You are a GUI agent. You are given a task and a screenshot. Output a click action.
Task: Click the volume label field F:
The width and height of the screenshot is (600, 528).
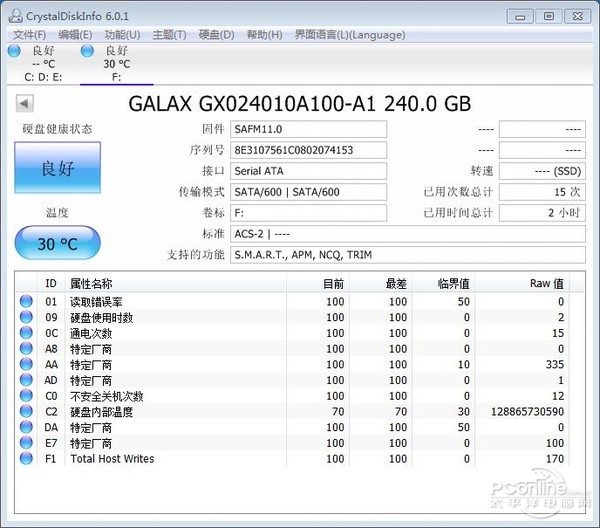point(308,213)
